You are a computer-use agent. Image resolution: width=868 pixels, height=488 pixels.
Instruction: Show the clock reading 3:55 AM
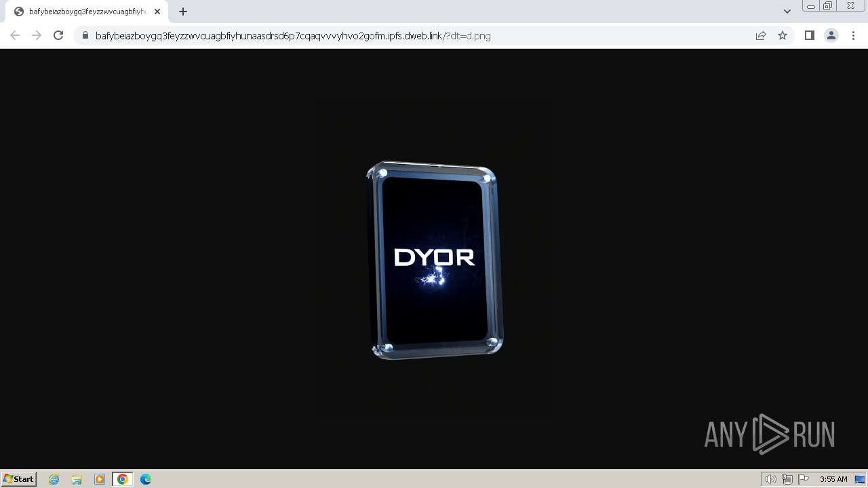(x=833, y=479)
